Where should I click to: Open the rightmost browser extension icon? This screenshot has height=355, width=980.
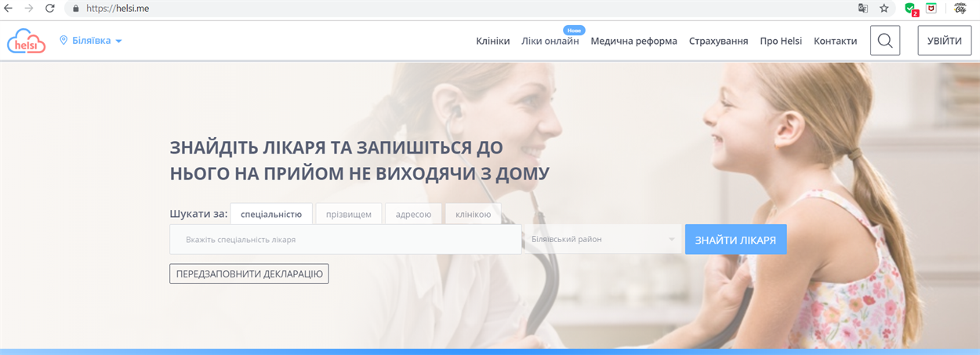click(959, 9)
